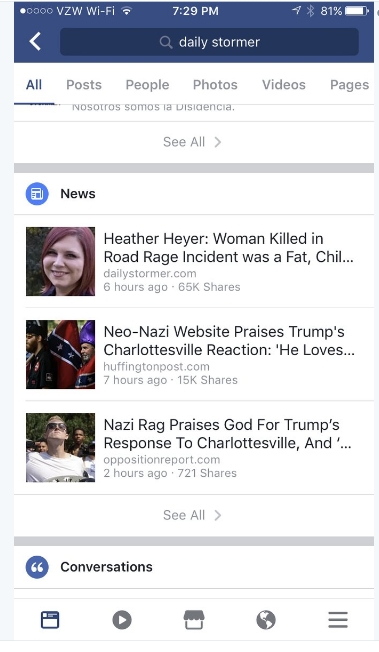Viewport: 379px width, 652px height.
Task: Select the Photos tab
Action: point(215,85)
